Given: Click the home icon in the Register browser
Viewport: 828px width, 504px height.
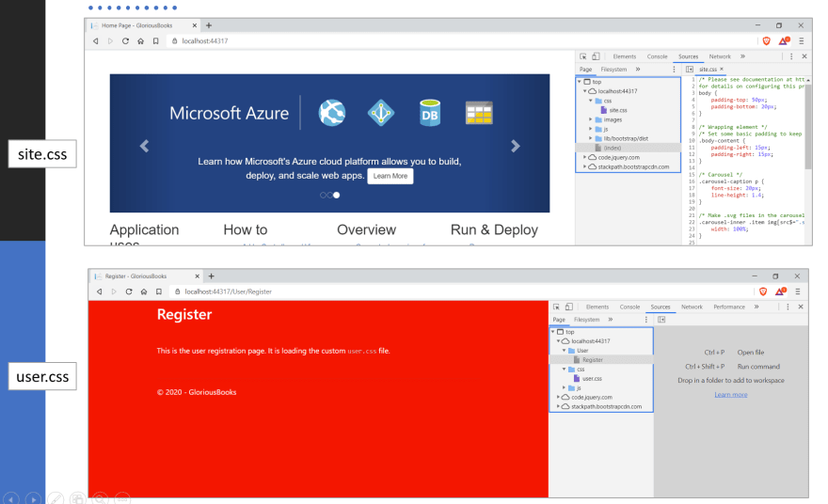Looking at the screenshot, I should [x=144, y=291].
